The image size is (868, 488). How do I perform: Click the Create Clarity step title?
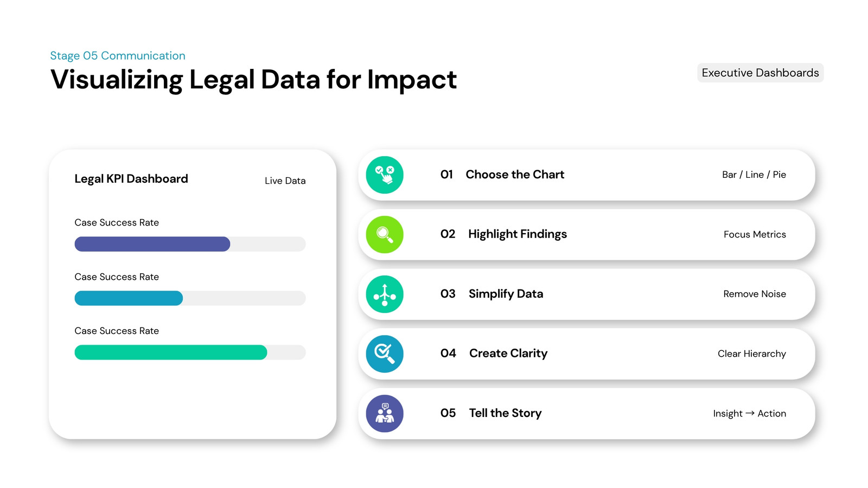click(508, 354)
